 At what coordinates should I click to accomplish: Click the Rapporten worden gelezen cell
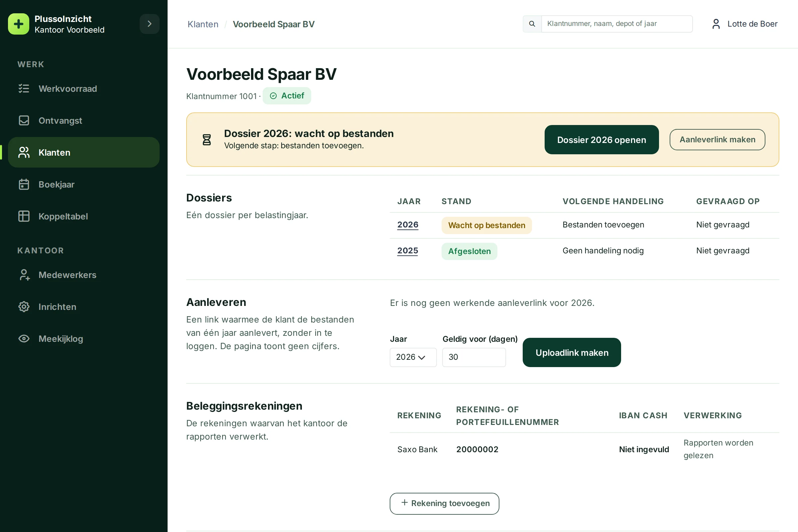(718, 449)
